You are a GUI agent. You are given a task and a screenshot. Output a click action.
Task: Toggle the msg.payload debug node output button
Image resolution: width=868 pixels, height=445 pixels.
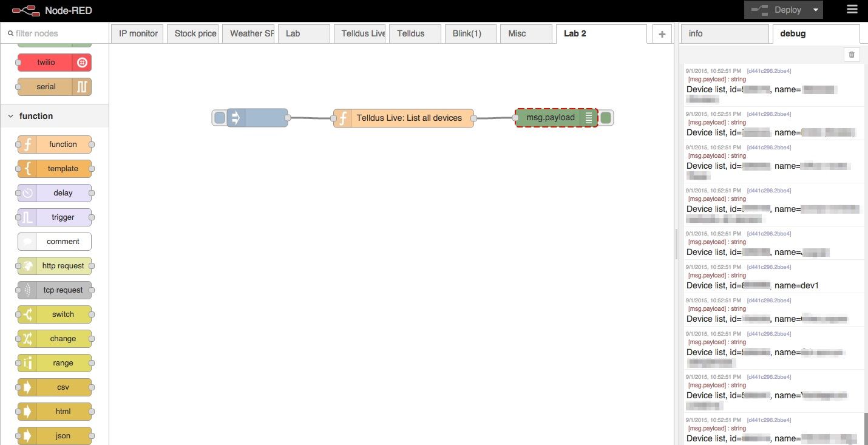pyautogui.click(x=606, y=118)
